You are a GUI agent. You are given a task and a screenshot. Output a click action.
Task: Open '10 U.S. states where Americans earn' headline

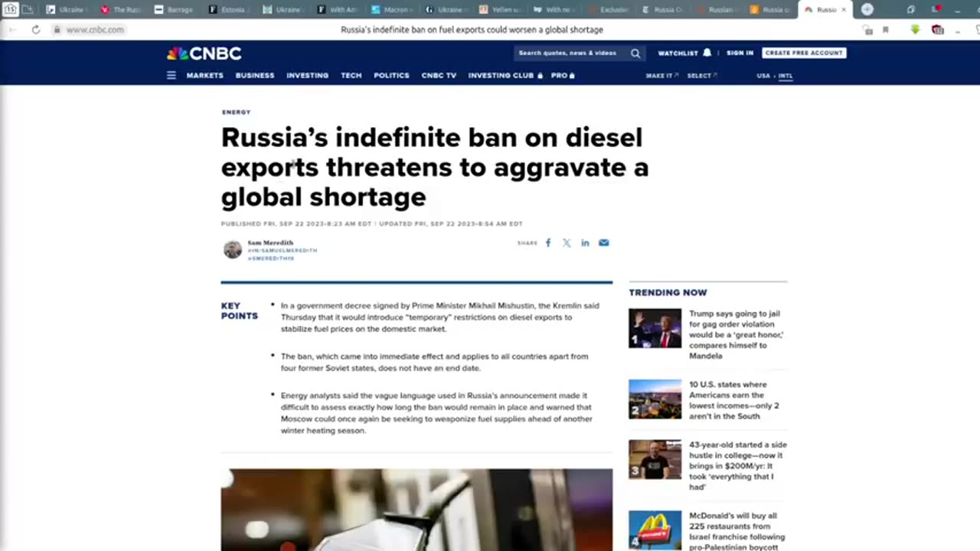point(734,400)
